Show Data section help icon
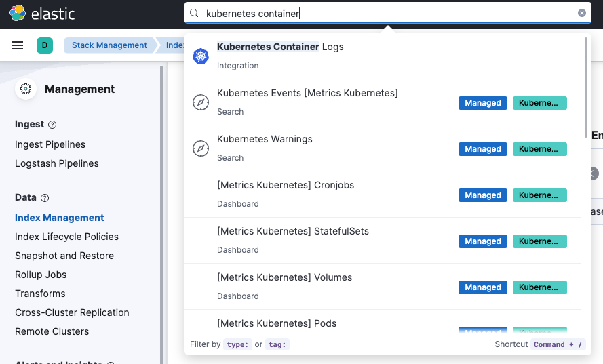Viewport: 603px width, 364px height. pos(45,198)
